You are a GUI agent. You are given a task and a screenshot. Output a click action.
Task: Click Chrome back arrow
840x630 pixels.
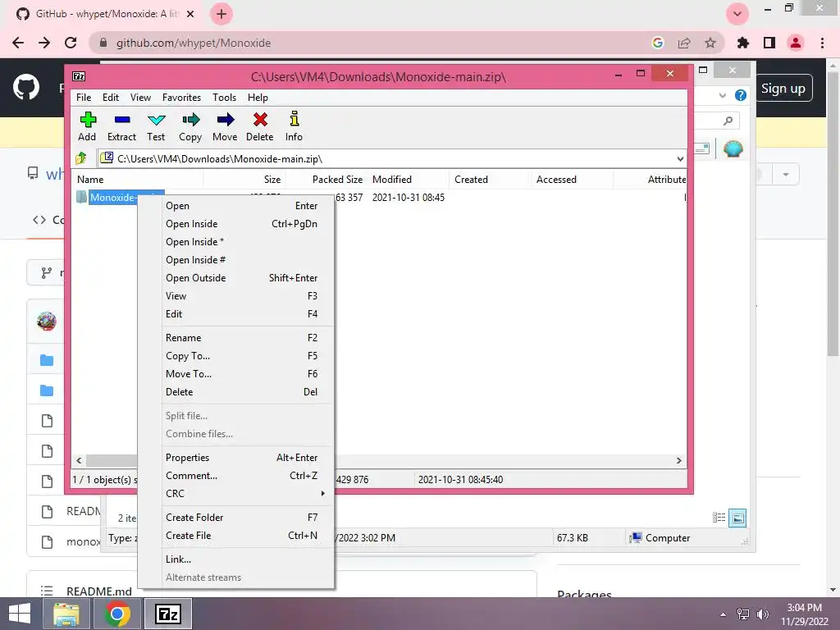point(18,43)
